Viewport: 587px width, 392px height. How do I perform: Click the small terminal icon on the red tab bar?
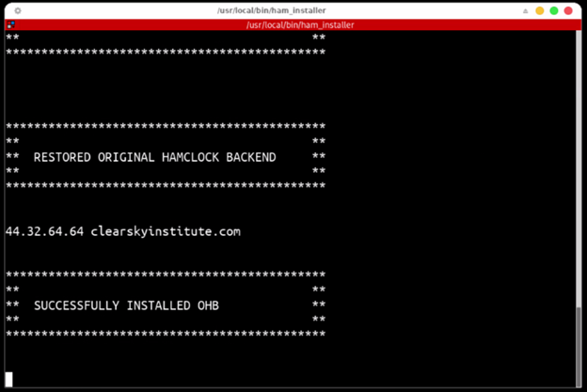(11, 24)
